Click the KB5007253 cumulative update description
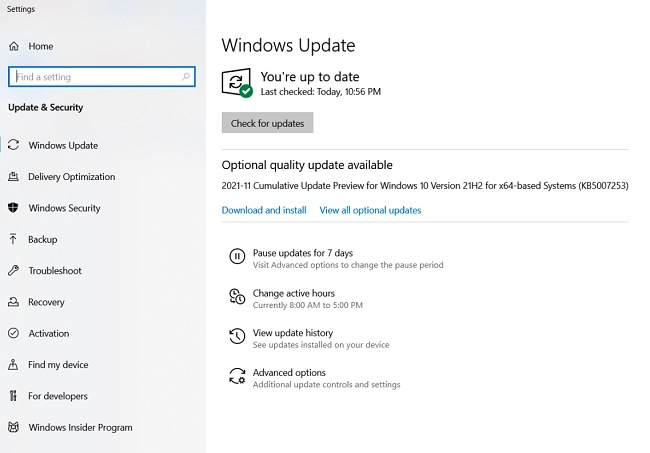 tap(425, 186)
